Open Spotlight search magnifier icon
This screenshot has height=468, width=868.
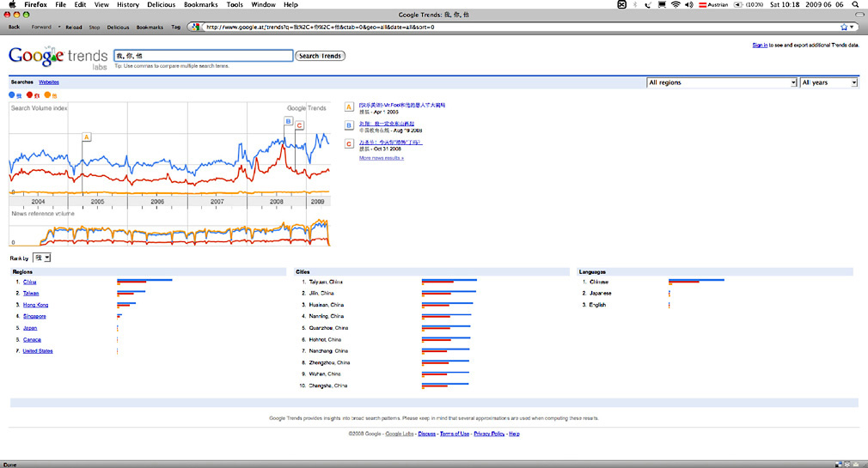click(855, 4)
